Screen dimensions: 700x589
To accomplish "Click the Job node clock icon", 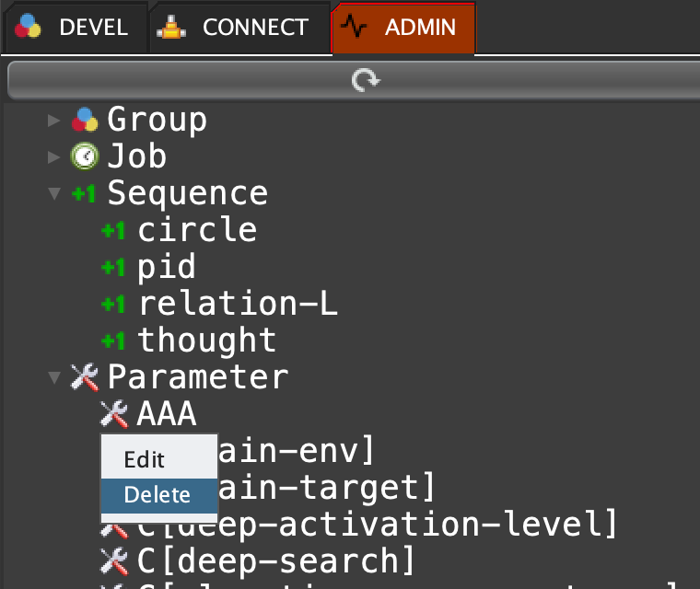I will (85, 156).
